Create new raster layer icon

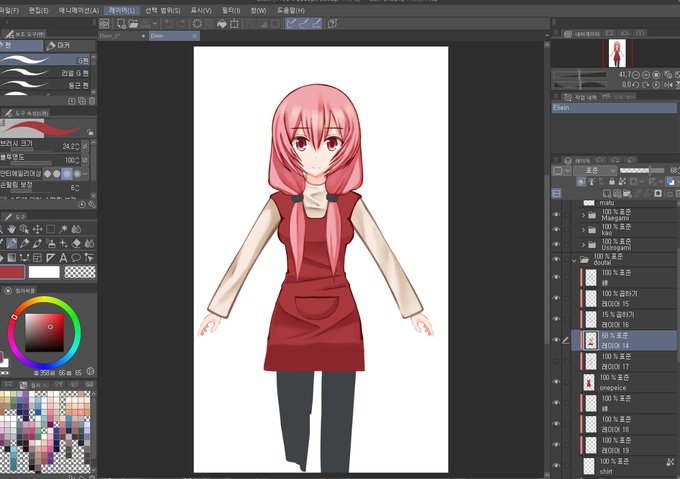pyautogui.click(x=607, y=193)
